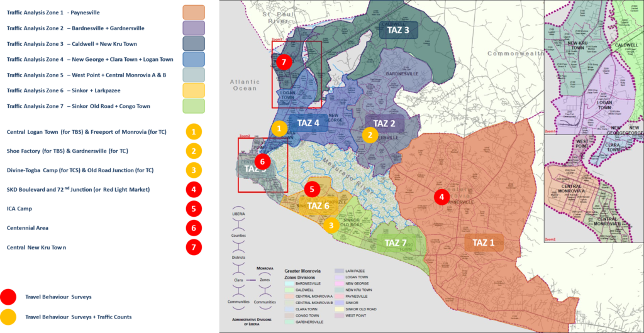Select map marker 3 near Sinkor Old Road

click(x=331, y=225)
